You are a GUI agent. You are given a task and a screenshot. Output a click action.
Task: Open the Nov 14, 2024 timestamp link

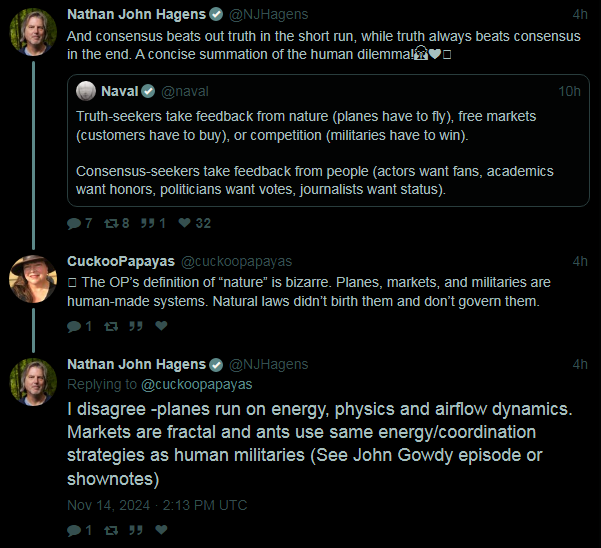tap(157, 505)
